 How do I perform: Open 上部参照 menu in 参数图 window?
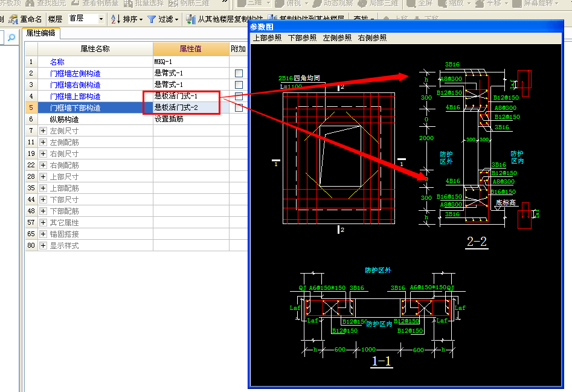click(x=268, y=38)
